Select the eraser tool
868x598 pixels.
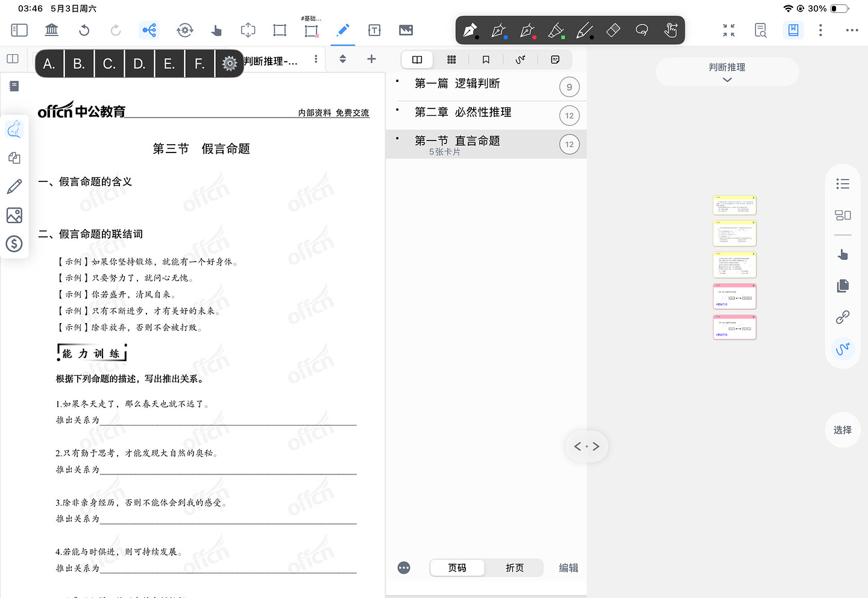(613, 30)
